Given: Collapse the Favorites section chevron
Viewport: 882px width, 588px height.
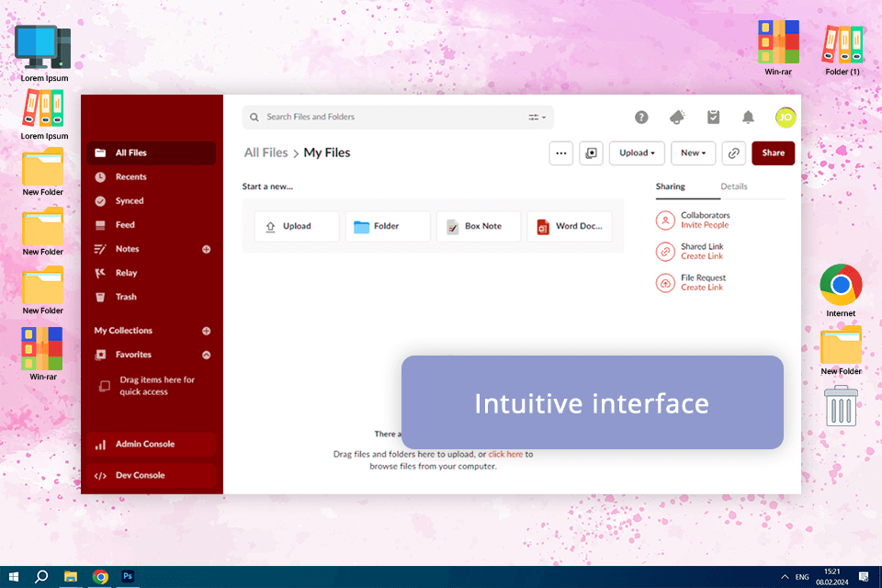Looking at the screenshot, I should (x=207, y=355).
